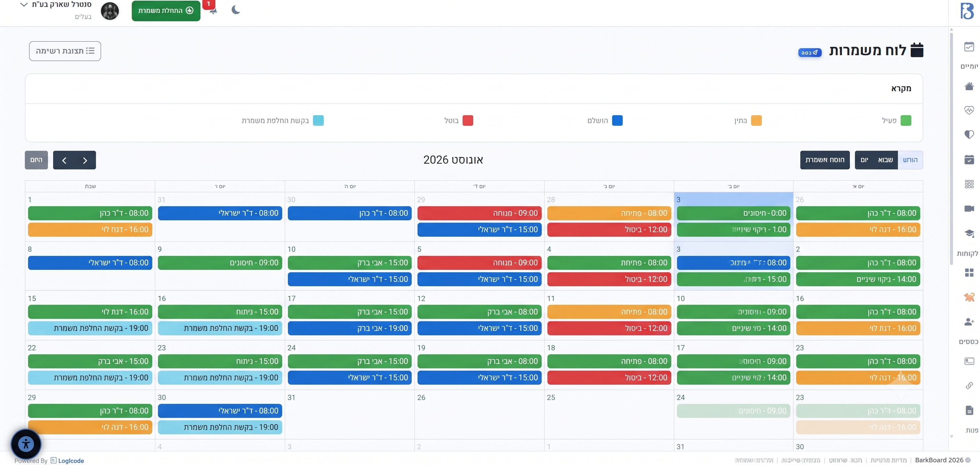Click the sidebar vertical scrollbar thumb
This screenshot has height=465, width=980.
coord(951,148)
